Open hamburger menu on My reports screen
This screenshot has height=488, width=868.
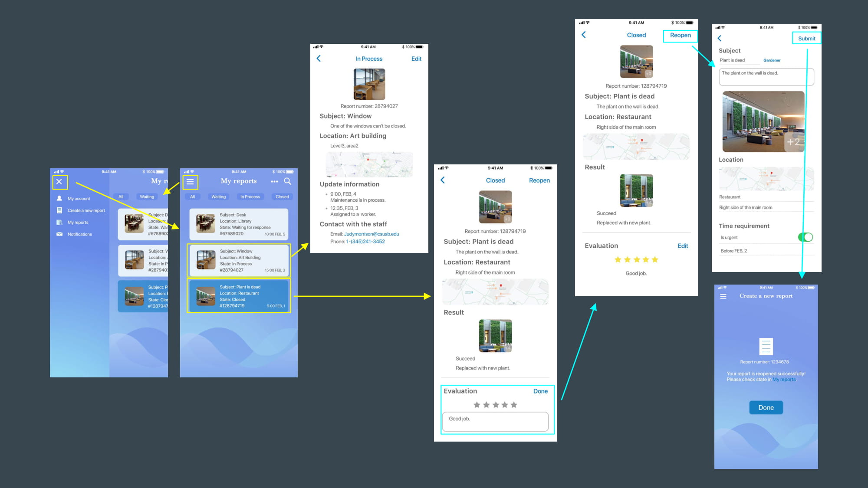190,182
